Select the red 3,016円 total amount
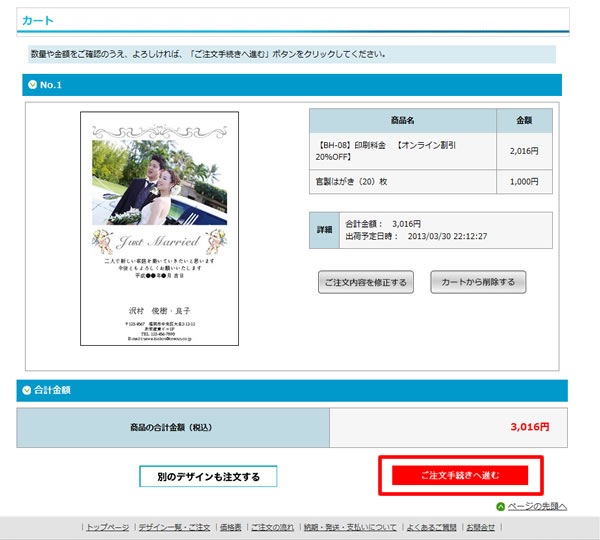The width and height of the screenshot is (600, 540). click(x=530, y=427)
